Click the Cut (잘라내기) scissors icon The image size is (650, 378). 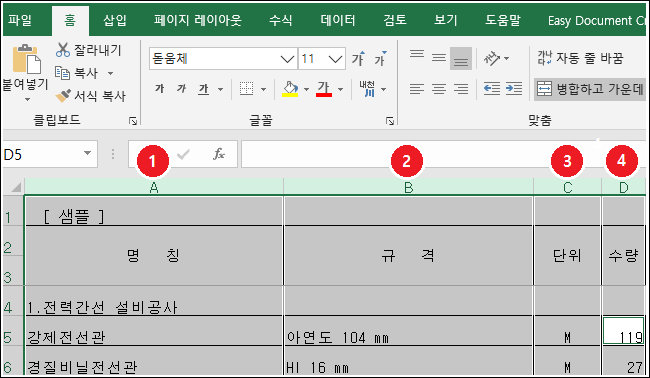coord(63,50)
